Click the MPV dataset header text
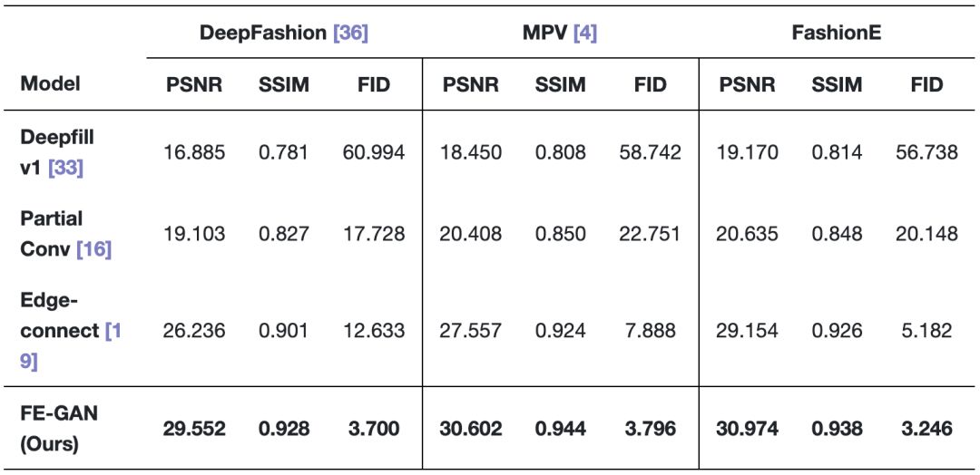The height and width of the screenshot is (475, 980). [544, 34]
